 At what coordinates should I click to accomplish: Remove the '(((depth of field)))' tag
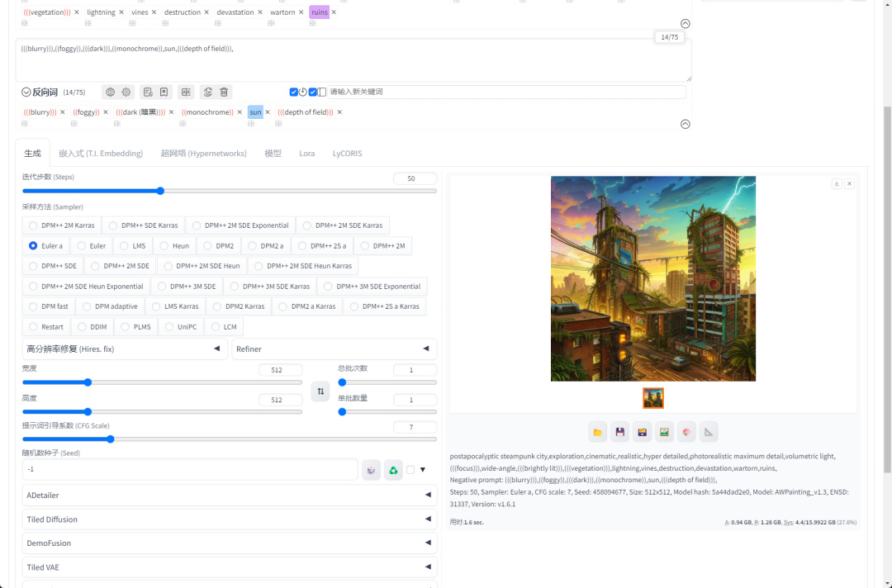[339, 112]
